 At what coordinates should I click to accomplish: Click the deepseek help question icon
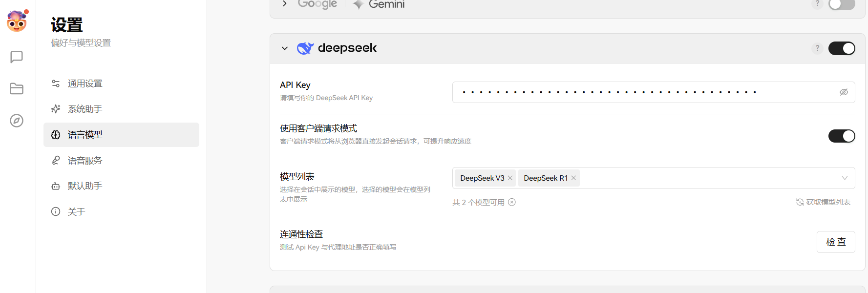coord(817,48)
